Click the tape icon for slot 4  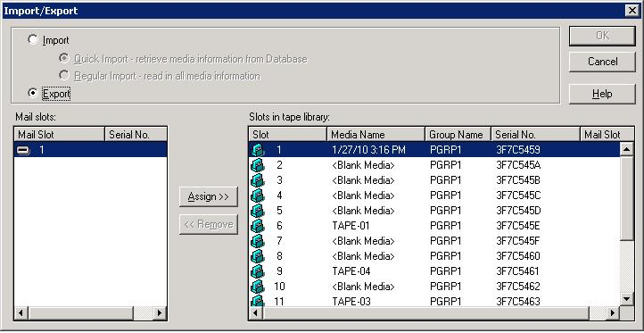click(x=258, y=196)
